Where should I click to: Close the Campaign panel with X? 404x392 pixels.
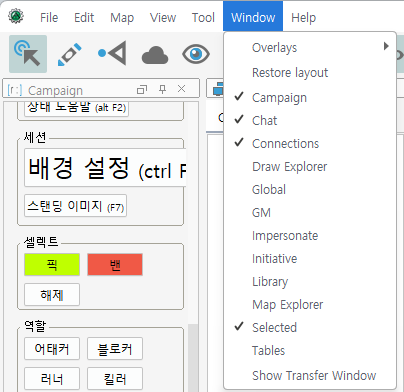point(181,89)
